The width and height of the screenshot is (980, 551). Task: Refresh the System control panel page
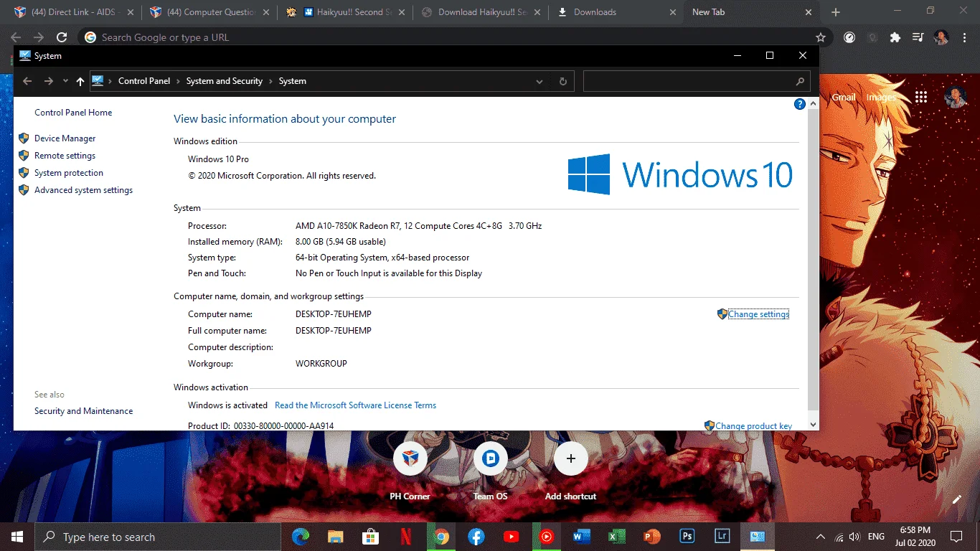(x=563, y=82)
